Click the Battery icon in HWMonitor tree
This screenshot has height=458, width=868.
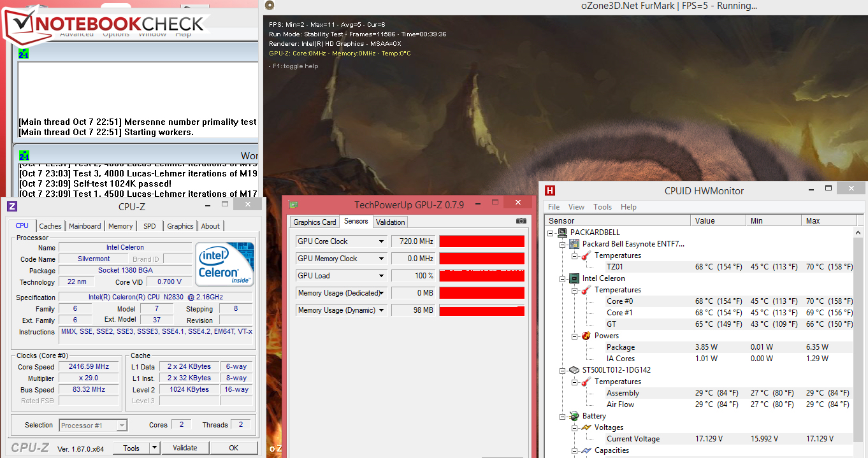point(574,416)
